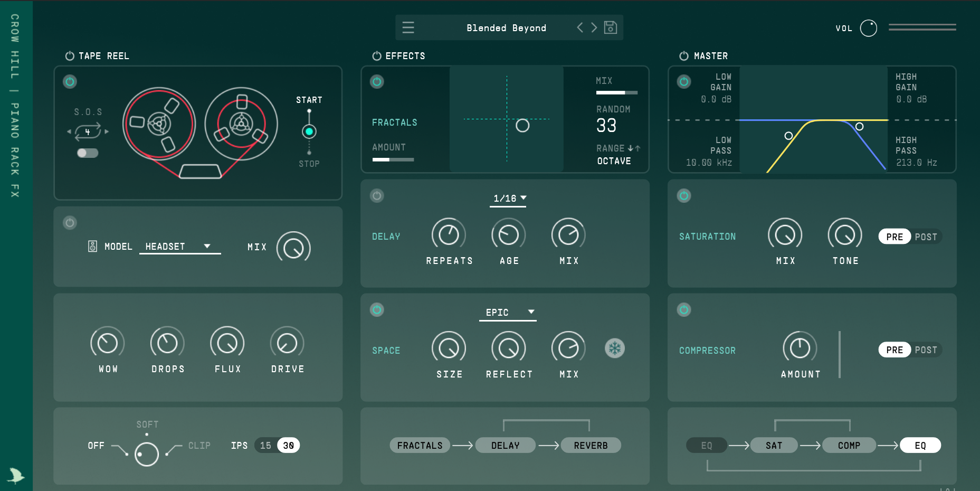This screenshot has width=980, height=491.
Task: Click the Fractals MIX slider
Action: pos(616,93)
